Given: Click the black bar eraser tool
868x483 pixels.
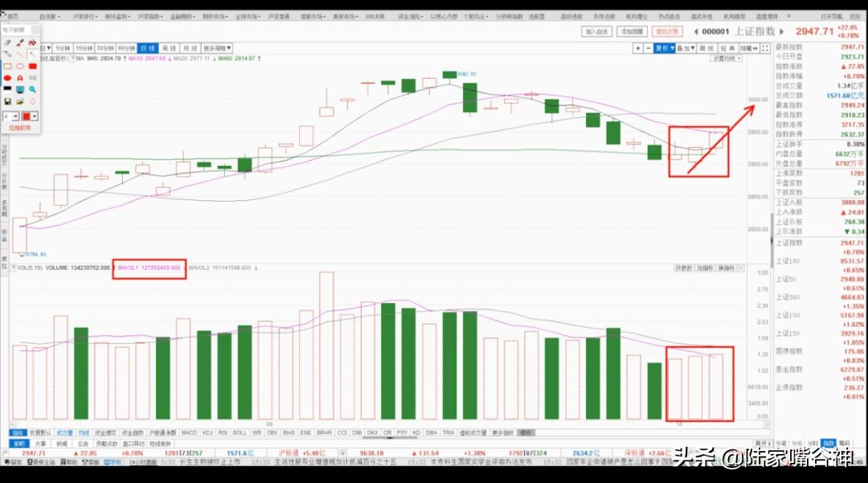Looking at the screenshot, I should coord(7,88).
